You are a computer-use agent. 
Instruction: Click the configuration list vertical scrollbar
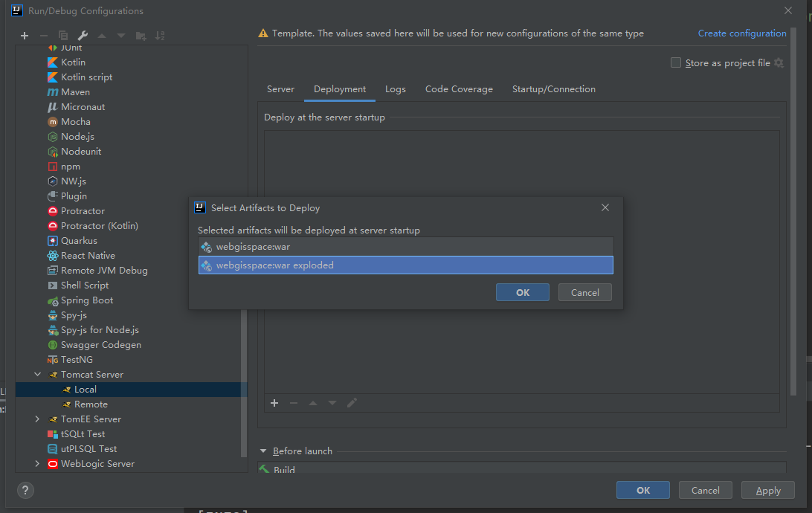[244, 383]
